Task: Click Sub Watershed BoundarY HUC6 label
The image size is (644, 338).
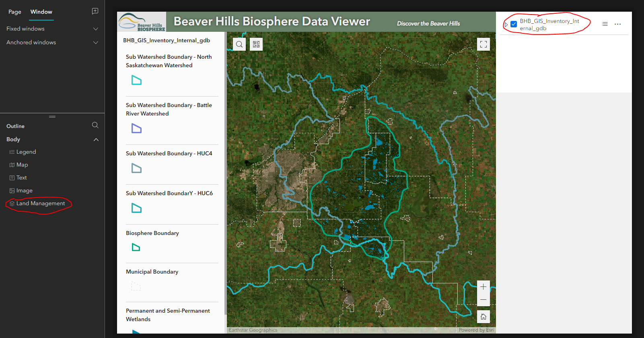Action: [169, 194]
